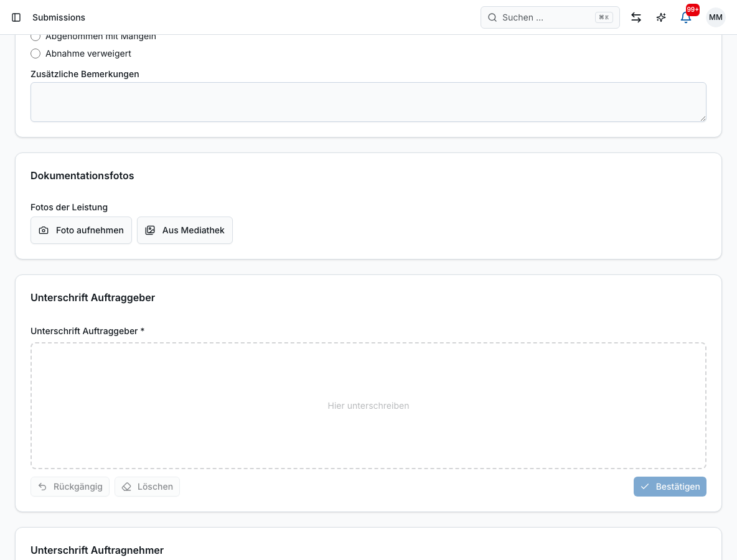Select the 'Abgenommen mit Mängeln' radio option
This screenshot has height=560, width=737.
[35, 37]
